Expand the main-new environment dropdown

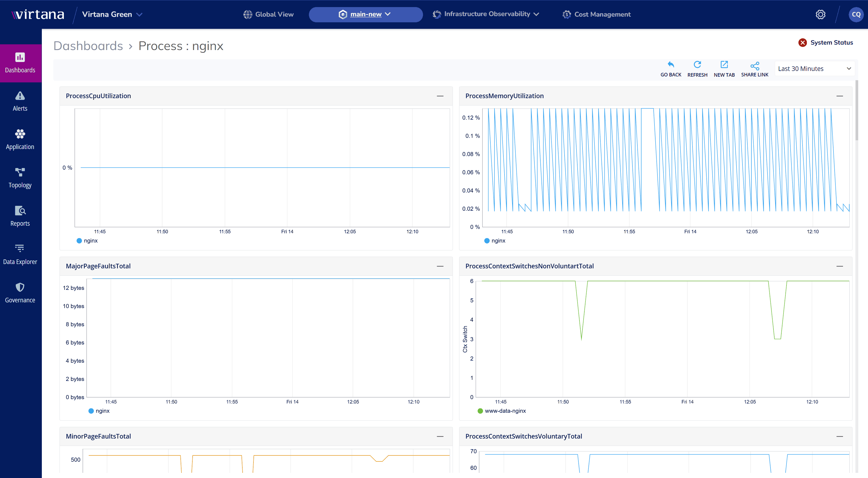coord(366,14)
